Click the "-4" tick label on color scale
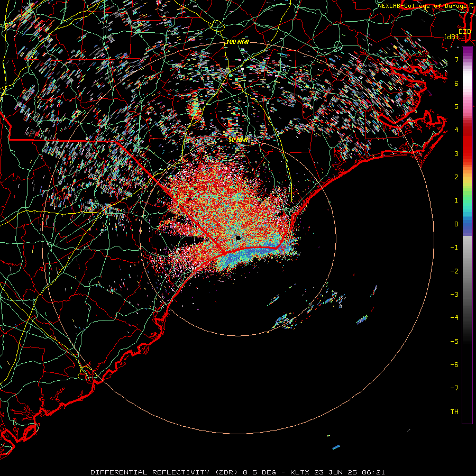The height and width of the screenshot is (476, 476). click(454, 318)
